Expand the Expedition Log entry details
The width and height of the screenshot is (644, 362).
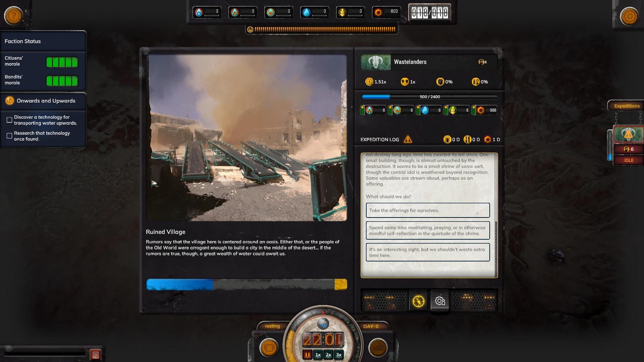(x=407, y=139)
